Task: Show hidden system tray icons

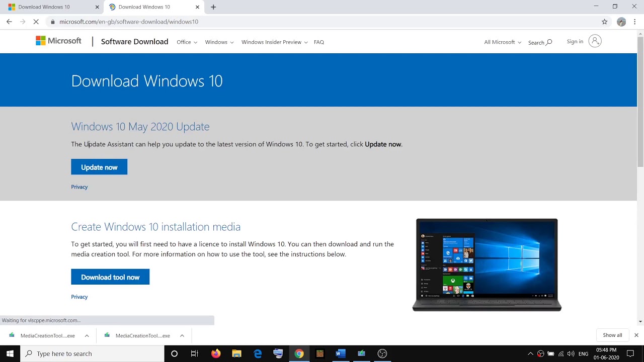Action: 530,353
